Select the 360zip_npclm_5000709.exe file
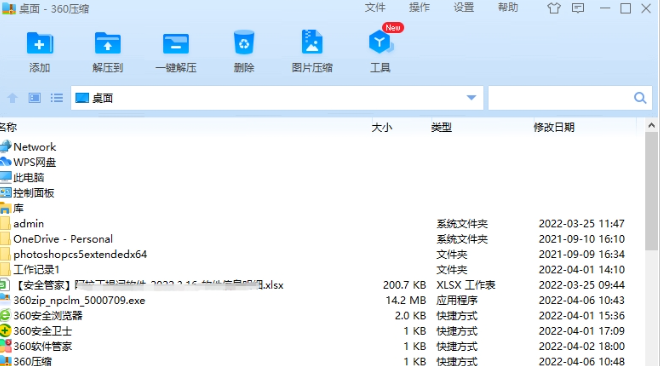Viewport: 660px width, 366px height. point(72,300)
